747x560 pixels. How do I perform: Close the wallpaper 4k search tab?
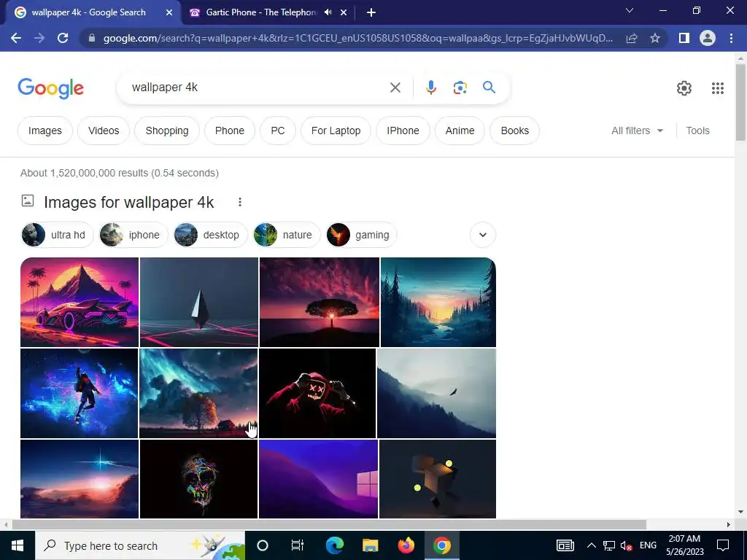169,12
